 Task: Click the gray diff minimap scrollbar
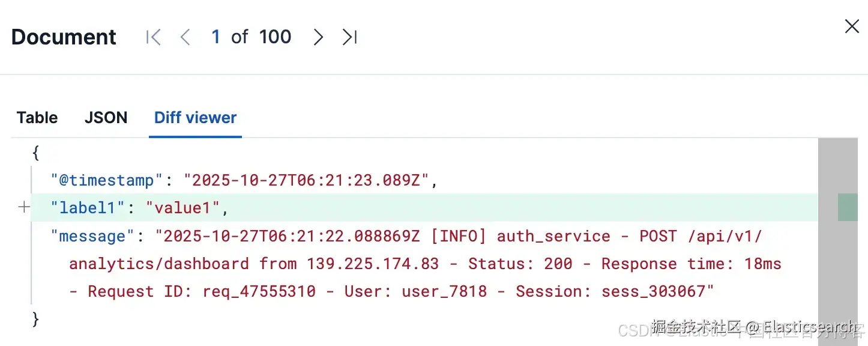(837, 270)
